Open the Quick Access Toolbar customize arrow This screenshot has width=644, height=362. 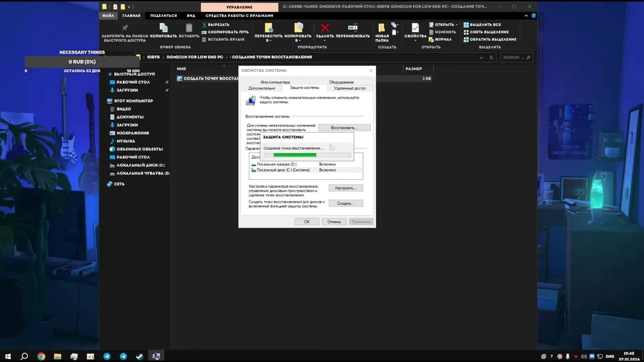point(130,7)
